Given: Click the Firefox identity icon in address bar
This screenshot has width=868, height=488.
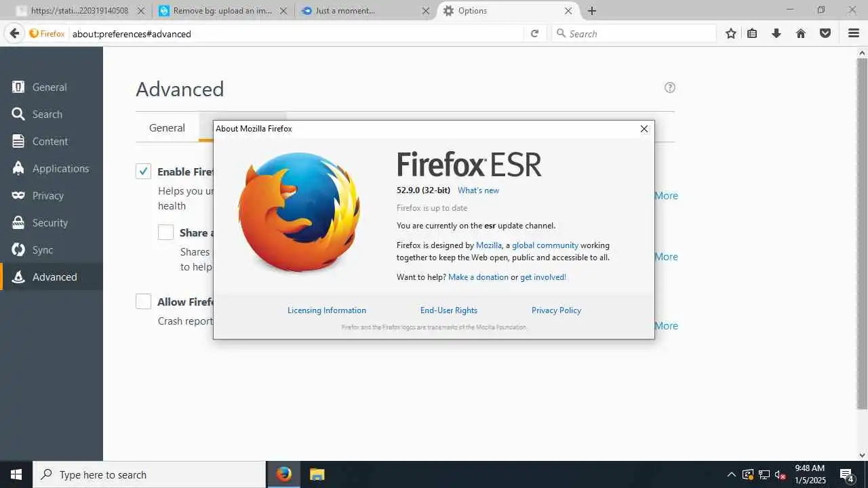Looking at the screenshot, I should (x=47, y=33).
